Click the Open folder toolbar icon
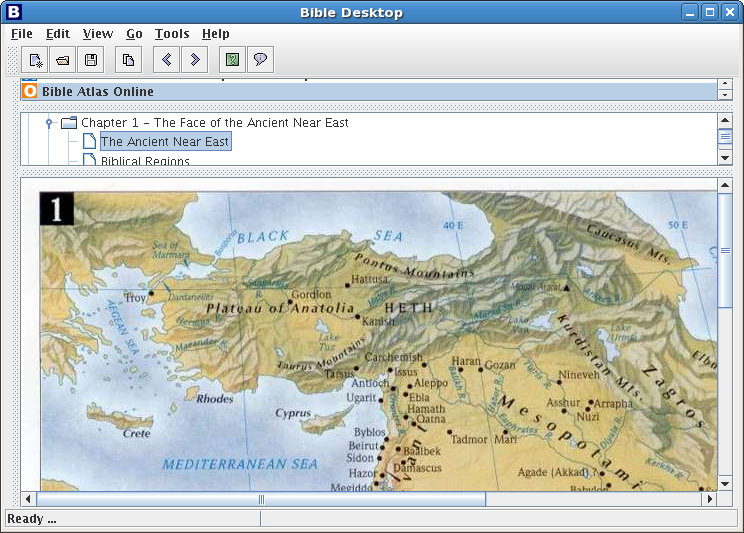744x533 pixels. (63, 60)
